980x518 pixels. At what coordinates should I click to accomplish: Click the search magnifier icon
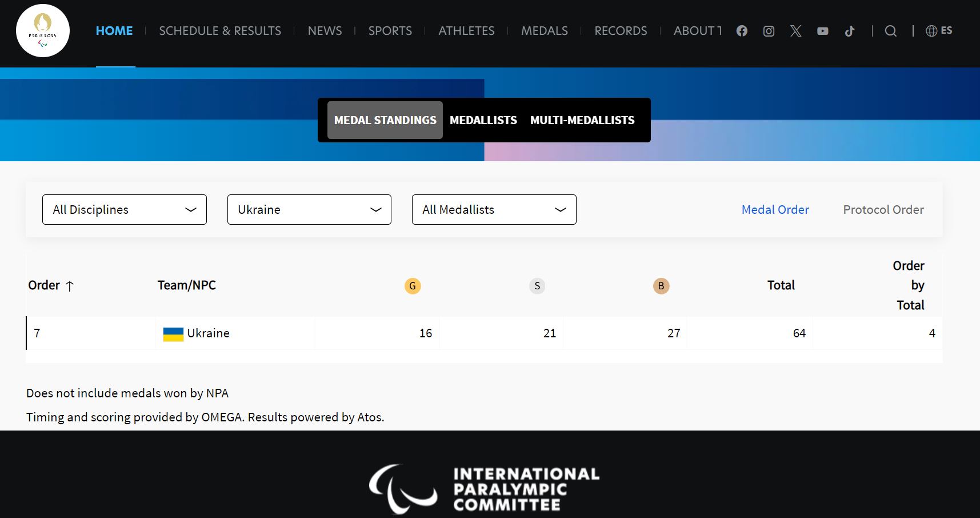coord(890,31)
